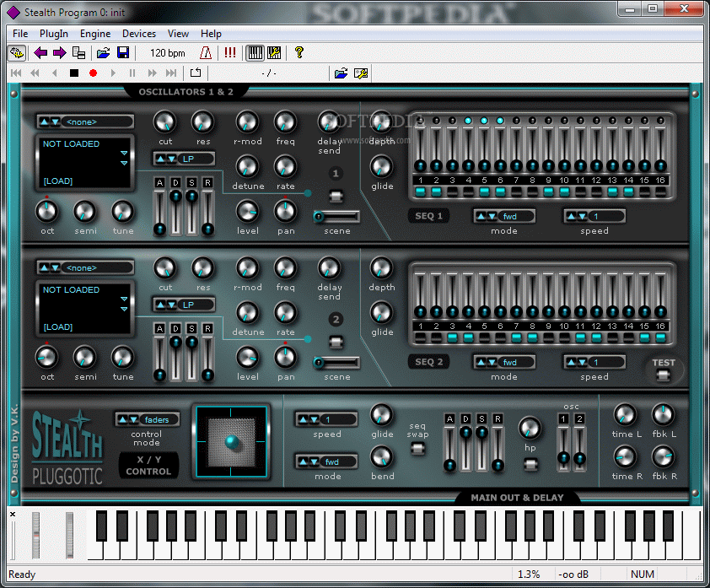Open the Help menu
Image resolution: width=710 pixels, height=588 pixels.
point(211,34)
